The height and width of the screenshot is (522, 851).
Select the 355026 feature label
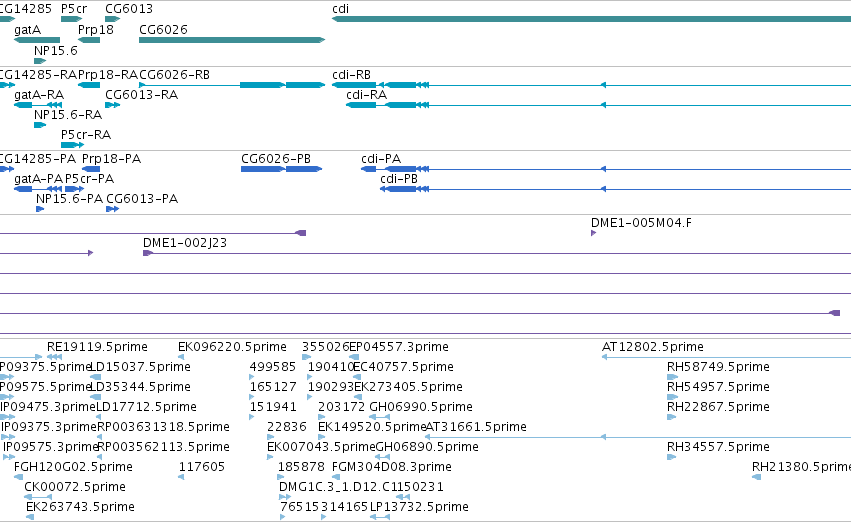pyautogui.click(x=326, y=347)
